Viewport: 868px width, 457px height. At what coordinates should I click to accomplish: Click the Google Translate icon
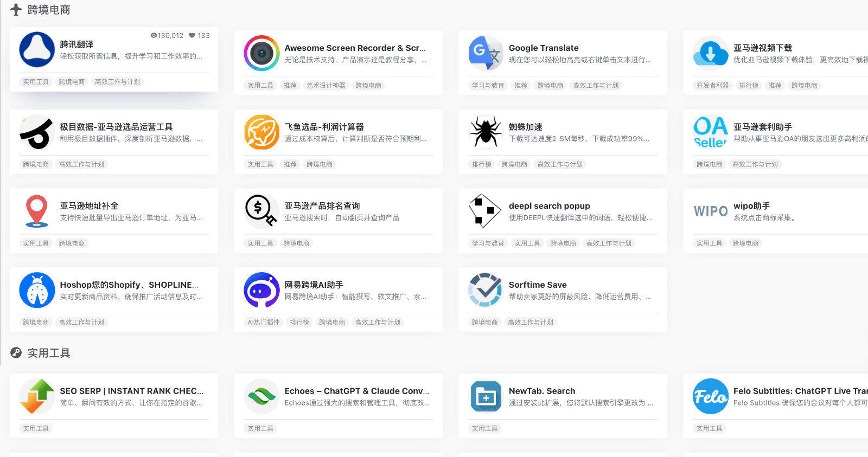point(486,53)
